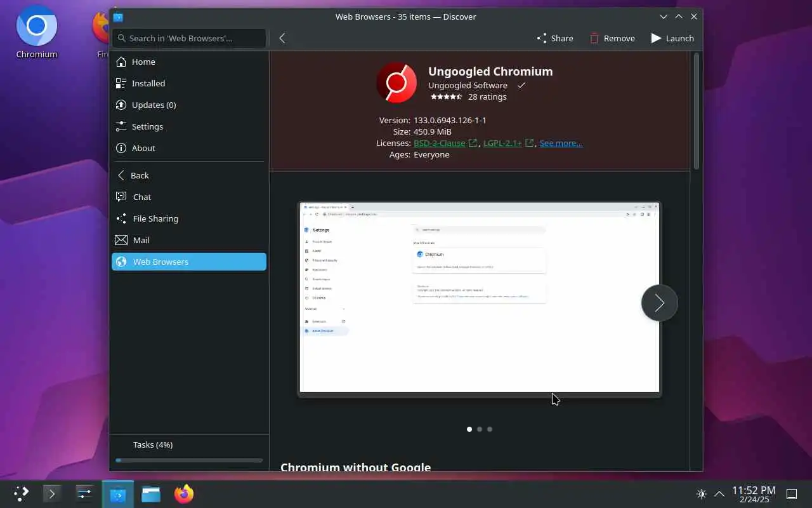
Task: Click the verified checkmark beside Ungoogled Software
Action: coord(521,85)
